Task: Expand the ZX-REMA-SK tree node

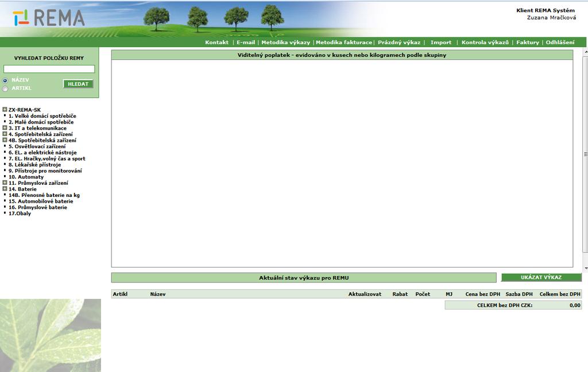Action: coord(5,110)
